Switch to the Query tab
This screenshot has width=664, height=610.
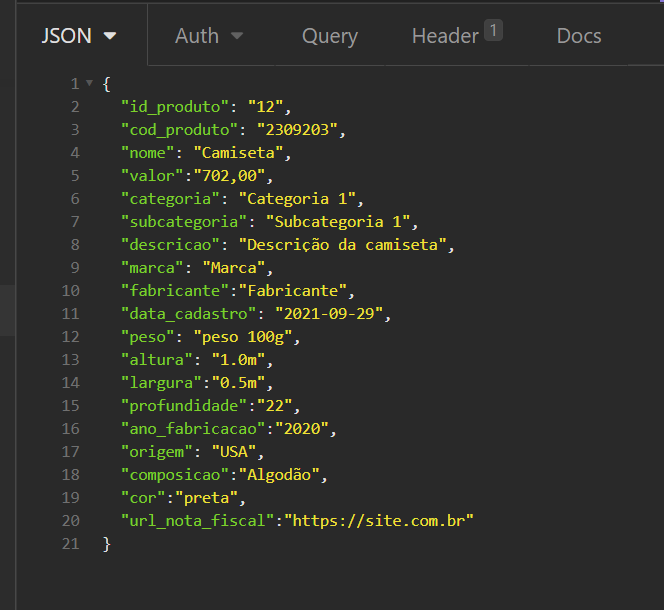(x=329, y=36)
